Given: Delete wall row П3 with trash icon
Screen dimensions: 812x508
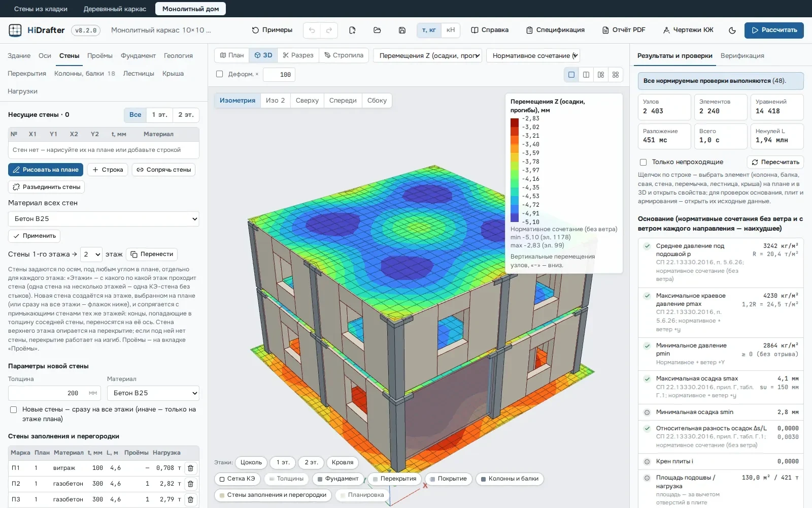Looking at the screenshot, I should pyautogui.click(x=191, y=500).
